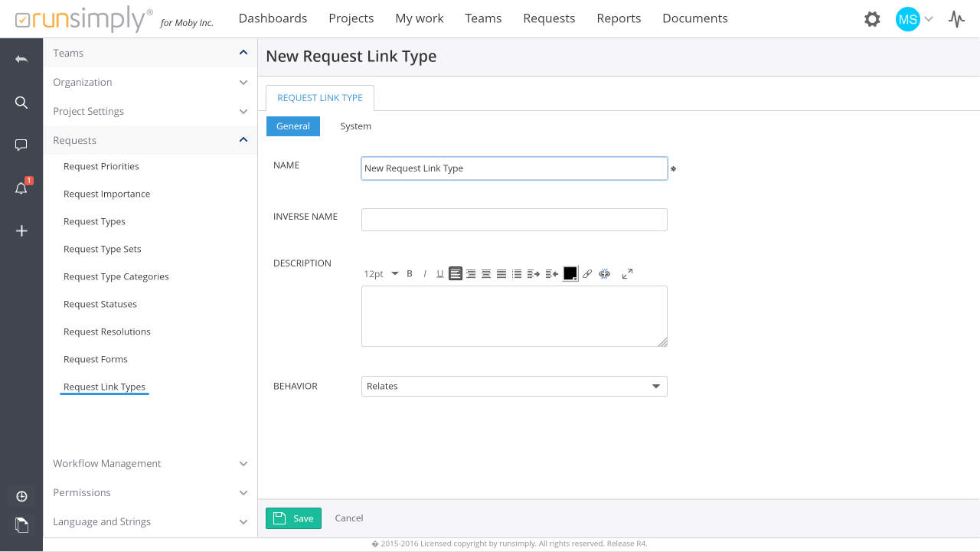The width and height of the screenshot is (980, 552).
Task: Open the 12pt font size dropdown
Action: click(x=381, y=274)
